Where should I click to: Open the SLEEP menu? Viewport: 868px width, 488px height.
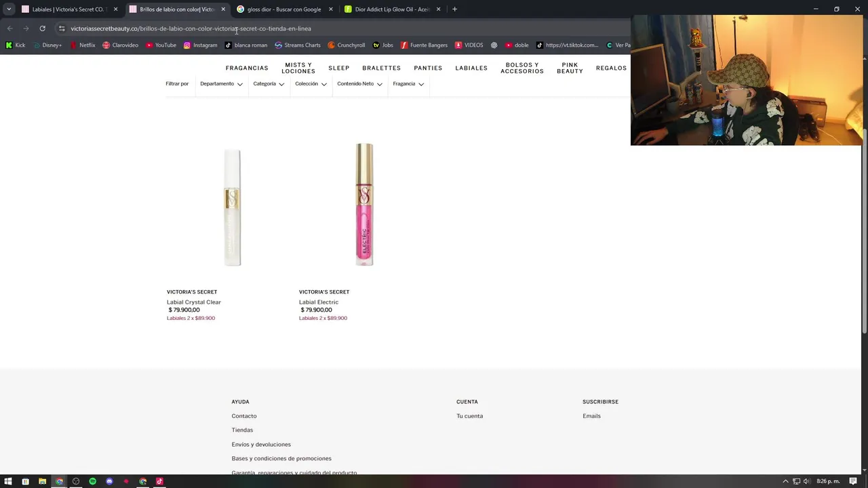339,68
